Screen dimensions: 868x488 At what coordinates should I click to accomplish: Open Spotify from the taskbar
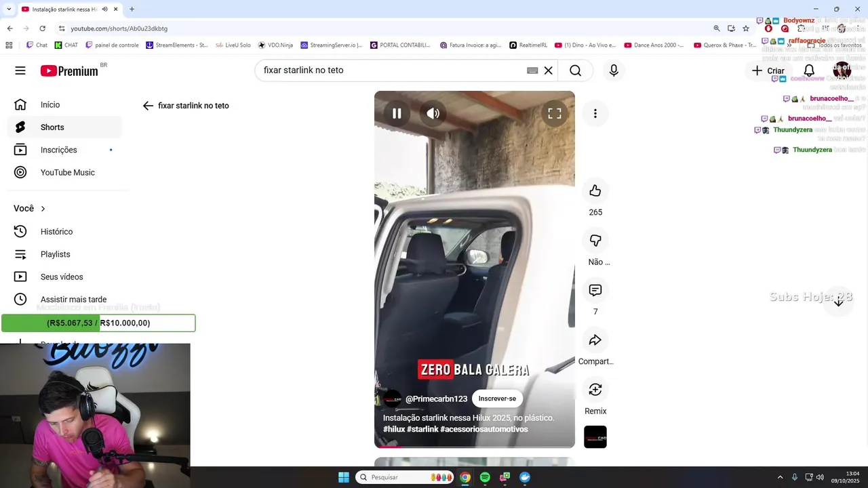(485, 477)
